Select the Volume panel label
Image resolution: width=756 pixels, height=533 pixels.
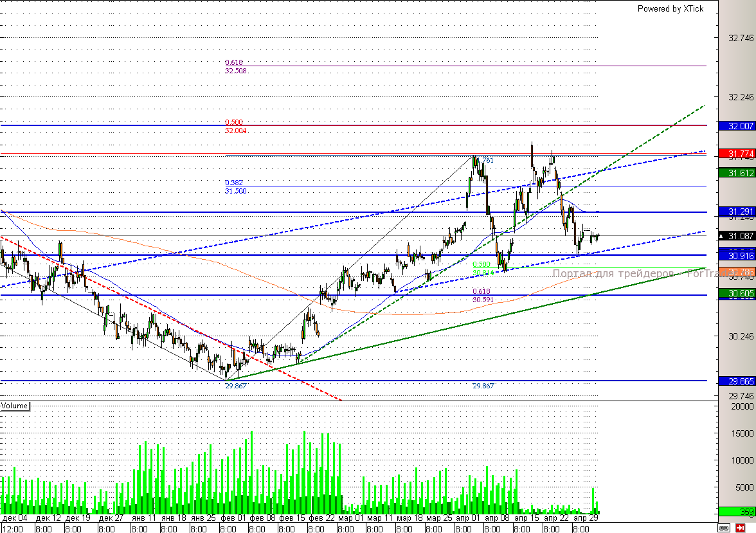click(x=14, y=406)
